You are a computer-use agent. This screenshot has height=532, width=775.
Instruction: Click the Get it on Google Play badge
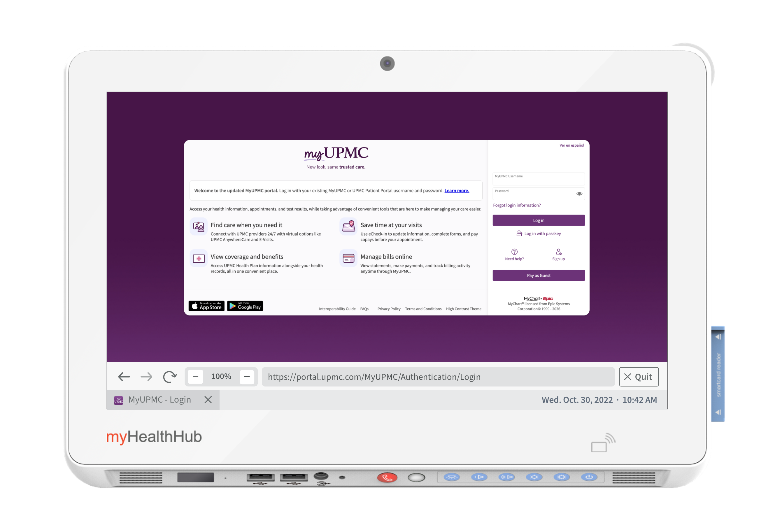click(245, 306)
